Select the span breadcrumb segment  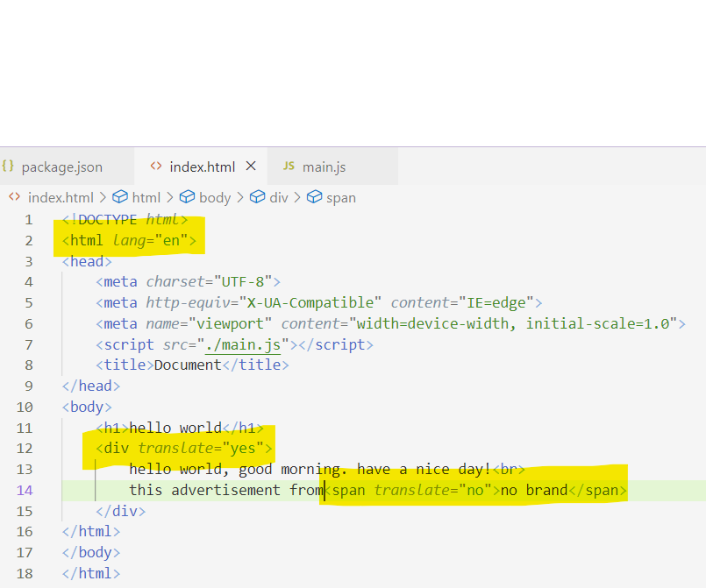click(341, 197)
